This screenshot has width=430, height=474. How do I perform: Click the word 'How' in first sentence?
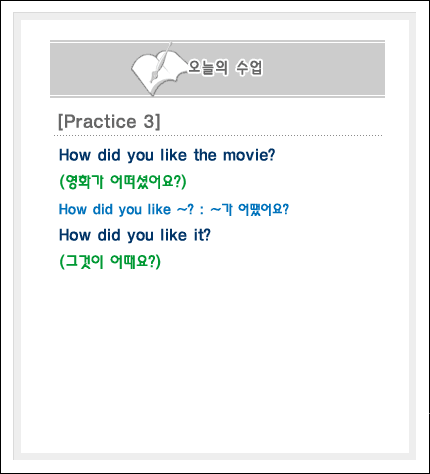point(75,155)
